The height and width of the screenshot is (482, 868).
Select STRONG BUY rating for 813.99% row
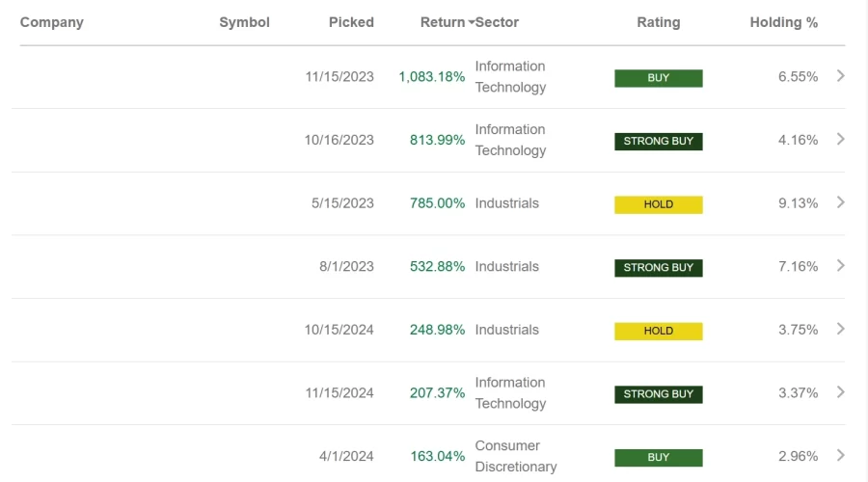(658, 141)
